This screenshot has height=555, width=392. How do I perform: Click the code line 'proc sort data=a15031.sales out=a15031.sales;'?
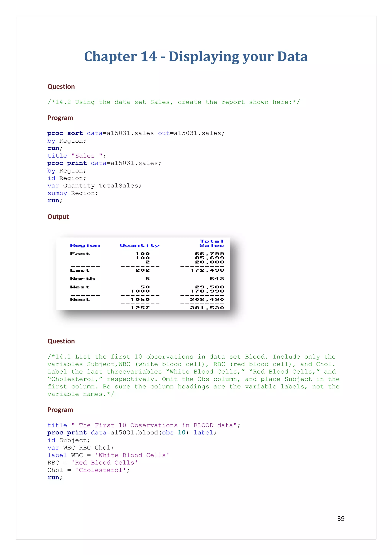click(136, 133)
